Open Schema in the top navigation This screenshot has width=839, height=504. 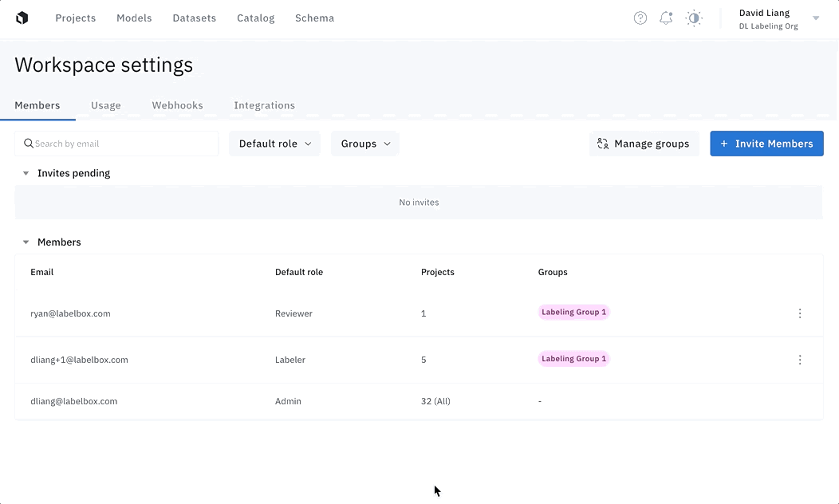tap(314, 18)
